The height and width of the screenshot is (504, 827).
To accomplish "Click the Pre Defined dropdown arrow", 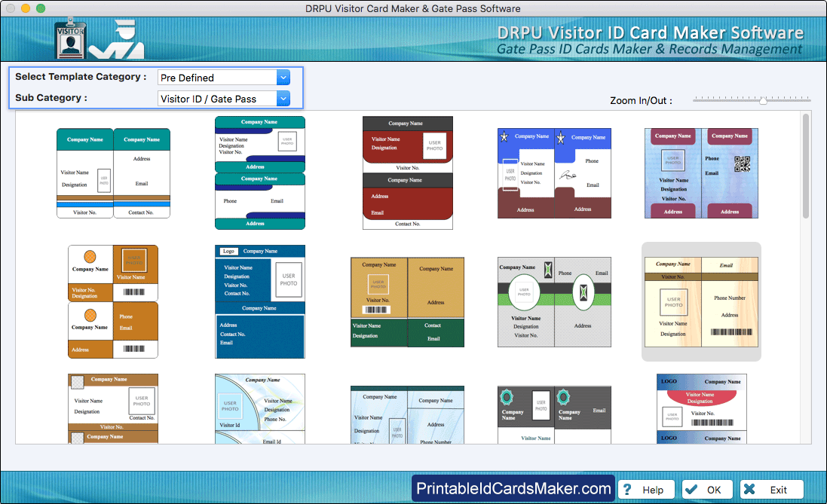I will pyautogui.click(x=283, y=78).
